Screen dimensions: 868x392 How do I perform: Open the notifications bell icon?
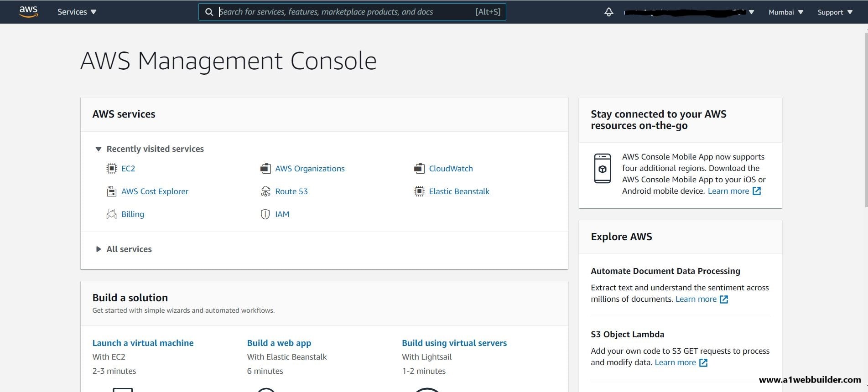point(608,12)
